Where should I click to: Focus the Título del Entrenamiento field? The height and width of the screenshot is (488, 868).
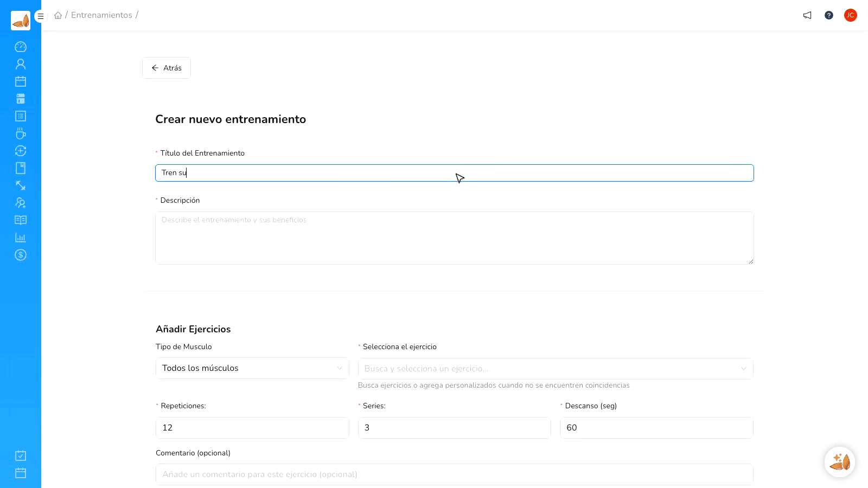(x=455, y=173)
